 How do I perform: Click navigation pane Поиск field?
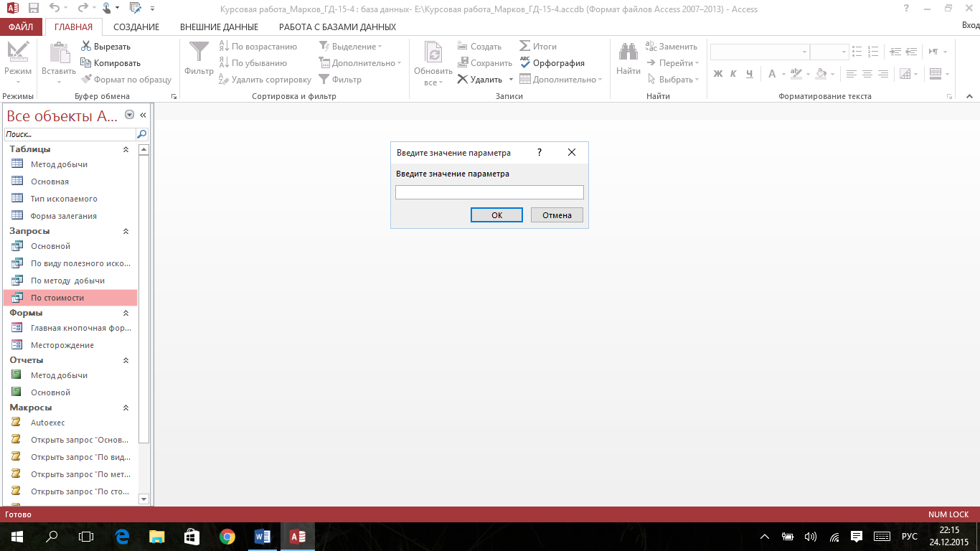pyautogui.click(x=70, y=134)
